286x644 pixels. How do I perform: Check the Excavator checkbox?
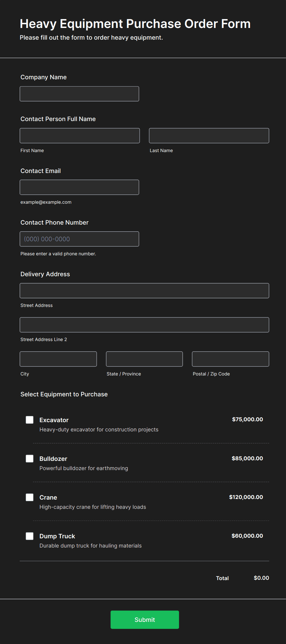click(x=30, y=420)
